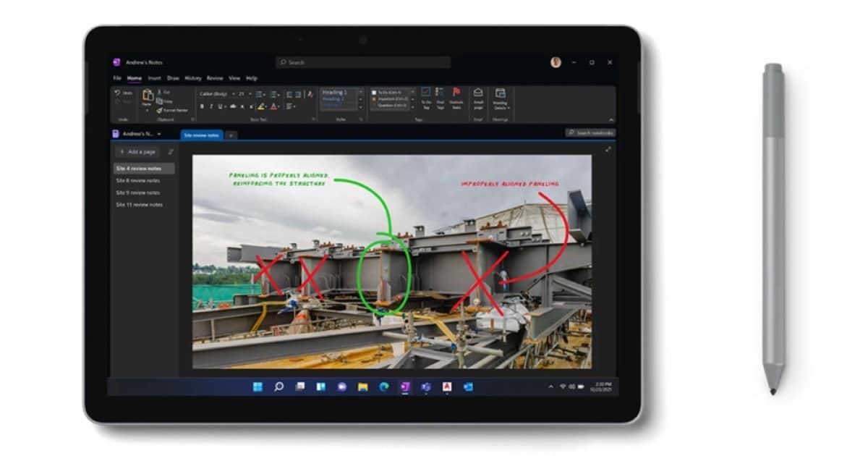Image resolution: width=868 pixels, height=456 pixels.
Task: Click the Outlook Tasks icon
Action: pyautogui.click(x=456, y=94)
